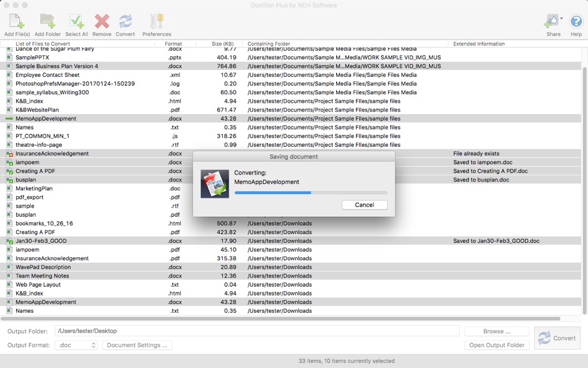Open Help from the toolbar icon

576,20
